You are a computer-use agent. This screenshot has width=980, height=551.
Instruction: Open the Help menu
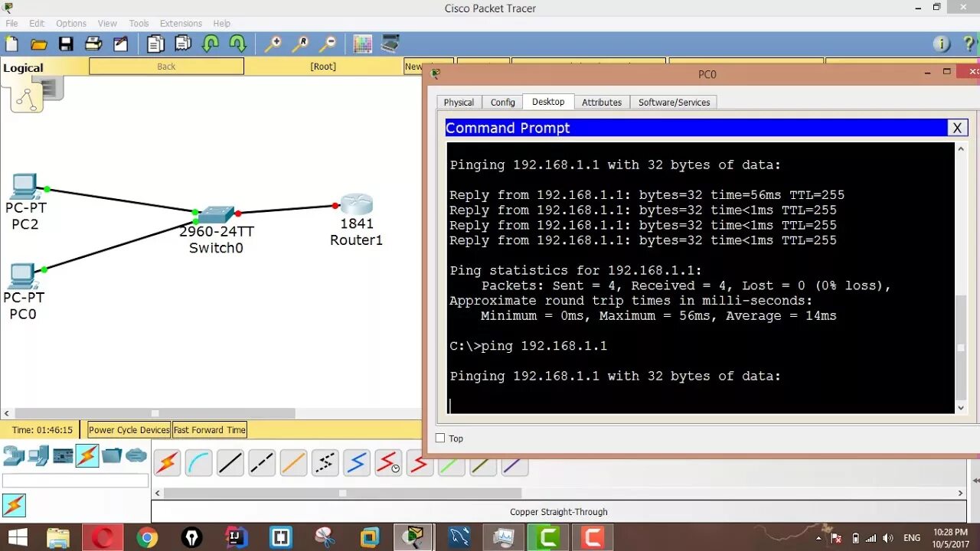222,24
